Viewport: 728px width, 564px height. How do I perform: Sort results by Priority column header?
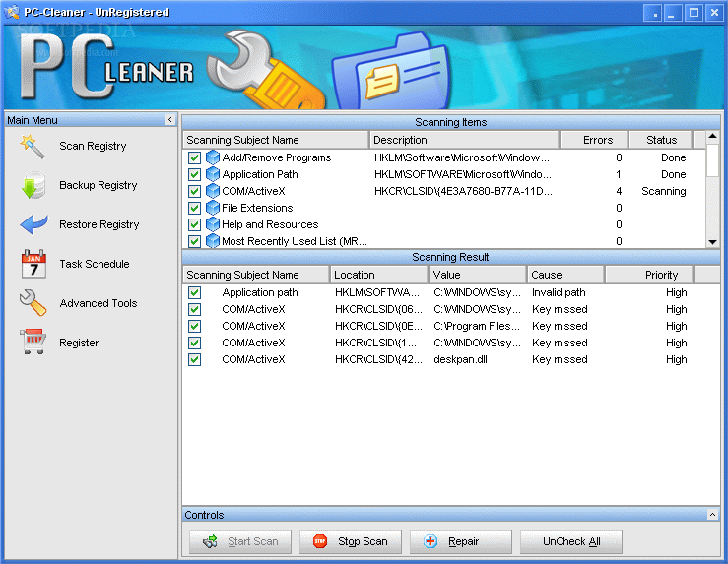pyautogui.click(x=649, y=275)
